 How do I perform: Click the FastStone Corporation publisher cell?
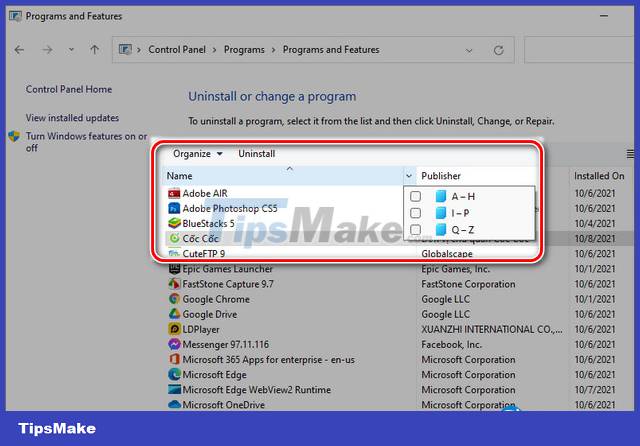pos(468,284)
